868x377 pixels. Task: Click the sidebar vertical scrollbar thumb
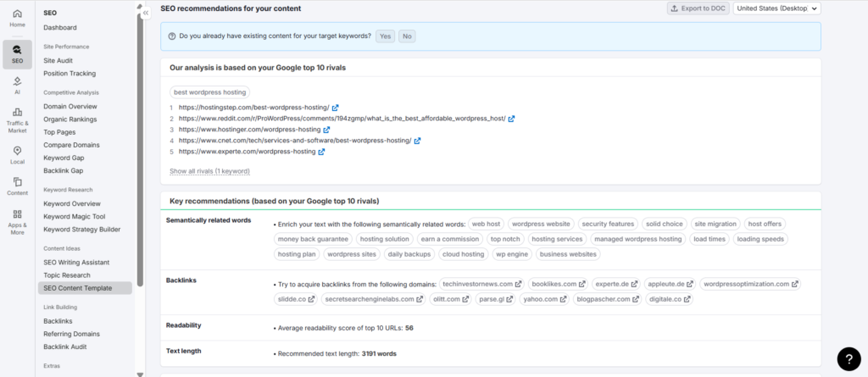point(140,149)
